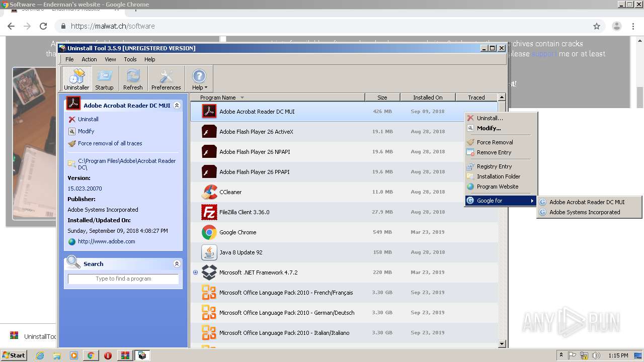Image resolution: width=644 pixels, height=362 pixels.
Task: Click Force removal of all traces link
Action: tap(110, 143)
